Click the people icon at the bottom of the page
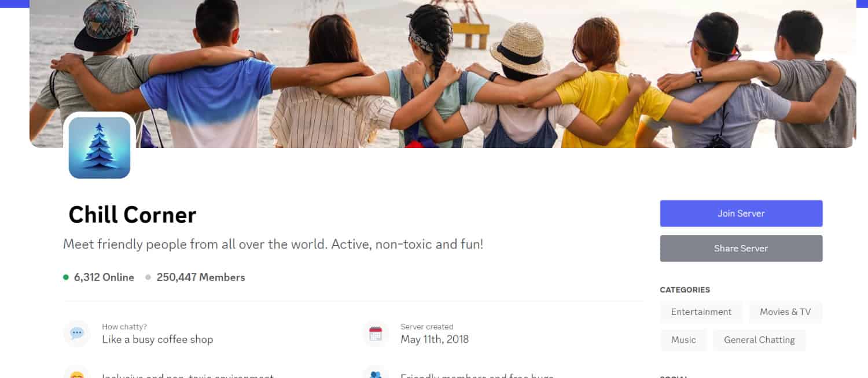This screenshot has height=378, width=868. pyautogui.click(x=376, y=373)
